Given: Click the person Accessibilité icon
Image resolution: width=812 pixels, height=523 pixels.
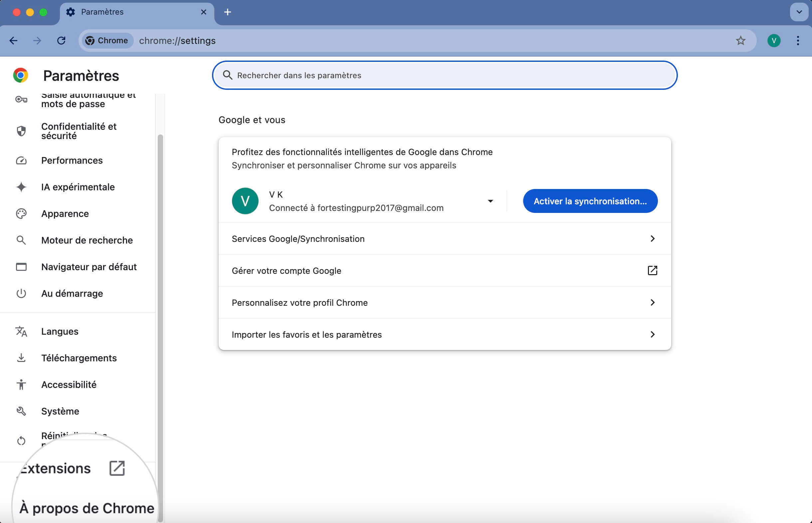Looking at the screenshot, I should pos(21,385).
